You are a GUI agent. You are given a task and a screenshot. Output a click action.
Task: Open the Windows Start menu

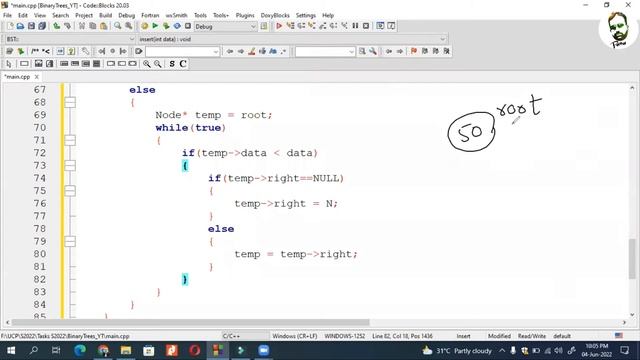(11, 351)
